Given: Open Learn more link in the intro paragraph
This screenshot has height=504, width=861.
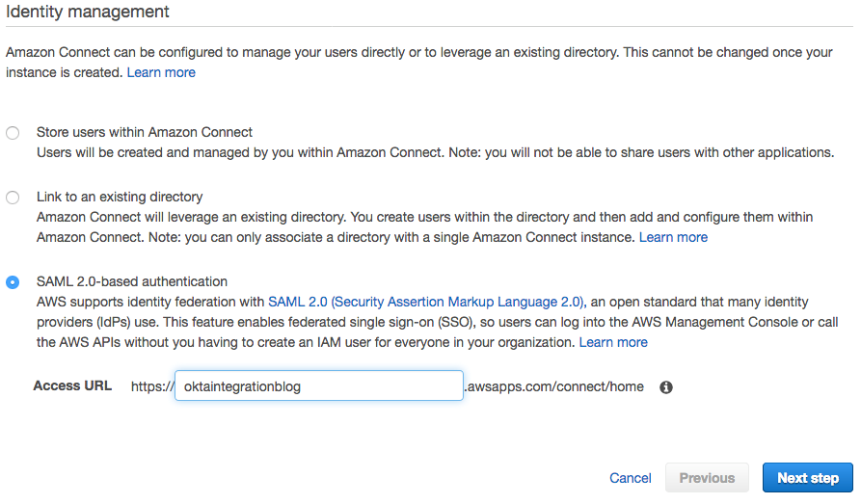Looking at the screenshot, I should (161, 72).
